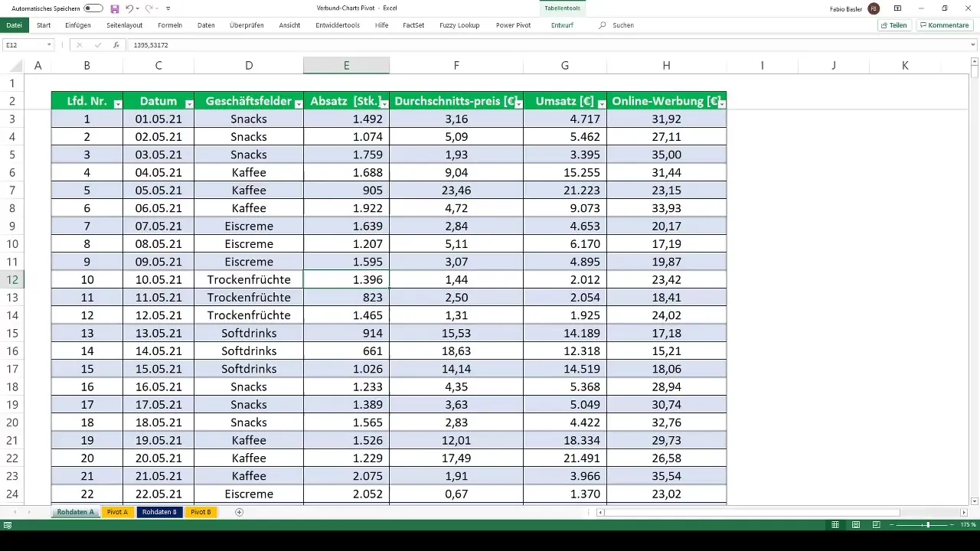
Task: Open the Absatz [Stk.] filter dropdown
Action: click(384, 103)
